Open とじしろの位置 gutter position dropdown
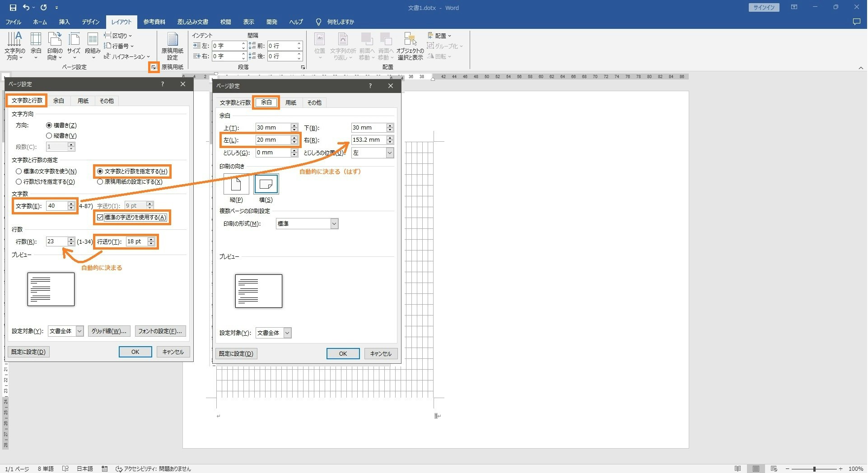Image resolution: width=868 pixels, height=473 pixels. tap(390, 153)
